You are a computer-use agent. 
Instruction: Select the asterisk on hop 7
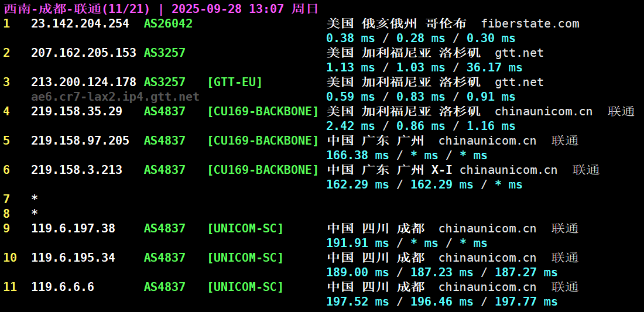coord(35,198)
